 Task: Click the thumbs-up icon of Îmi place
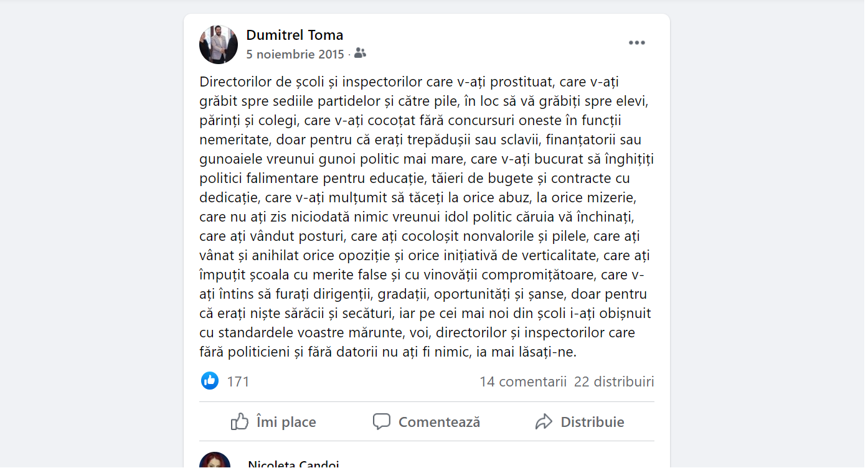tap(240, 422)
